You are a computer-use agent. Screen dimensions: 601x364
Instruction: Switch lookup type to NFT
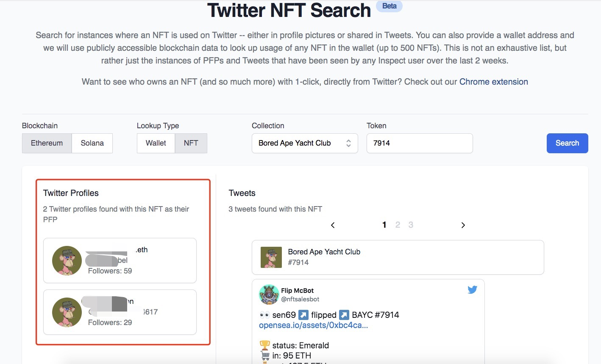tap(191, 143)
